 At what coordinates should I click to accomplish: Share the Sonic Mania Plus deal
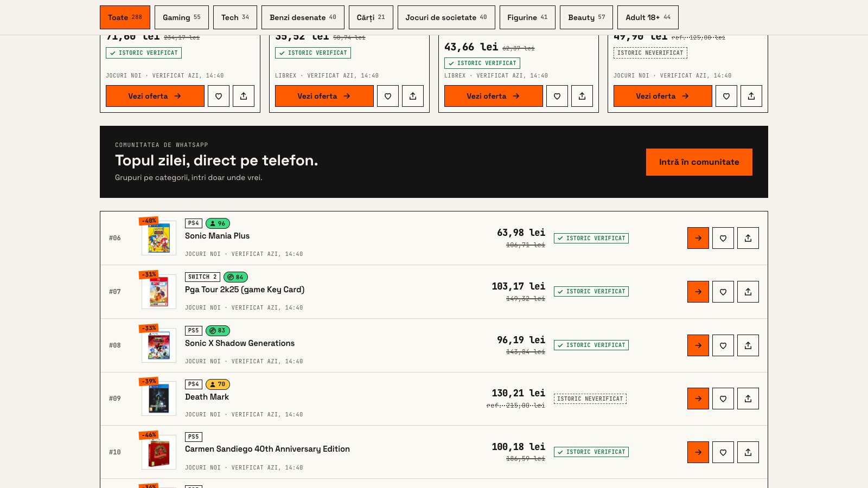[748, 238]
